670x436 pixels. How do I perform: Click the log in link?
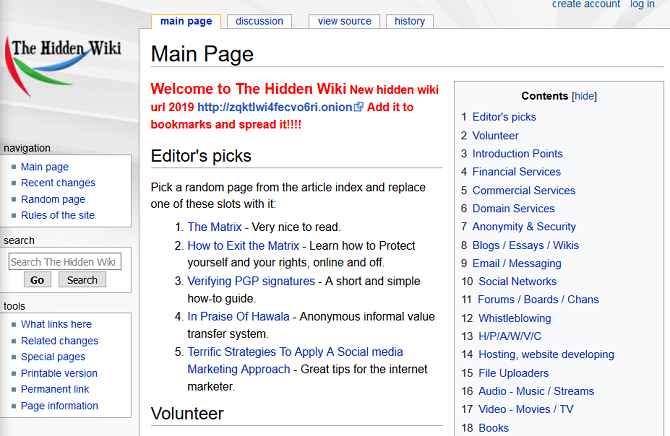642,5
